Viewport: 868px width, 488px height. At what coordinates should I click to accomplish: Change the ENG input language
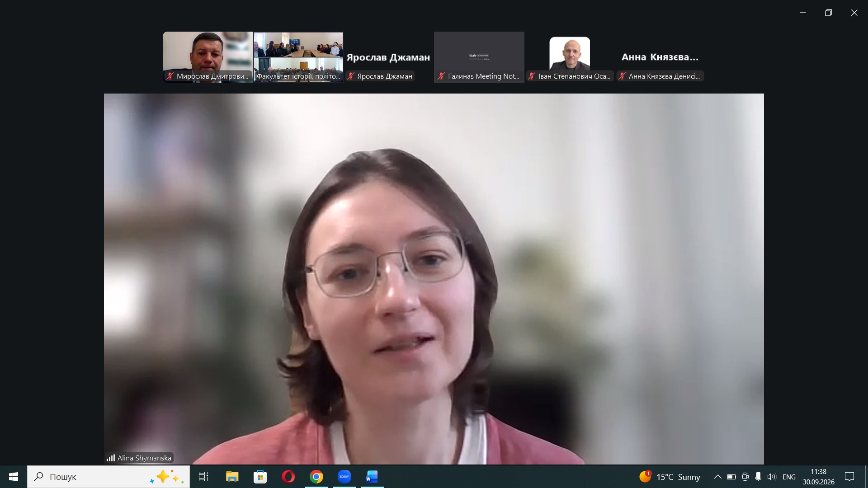click(789, 477)
